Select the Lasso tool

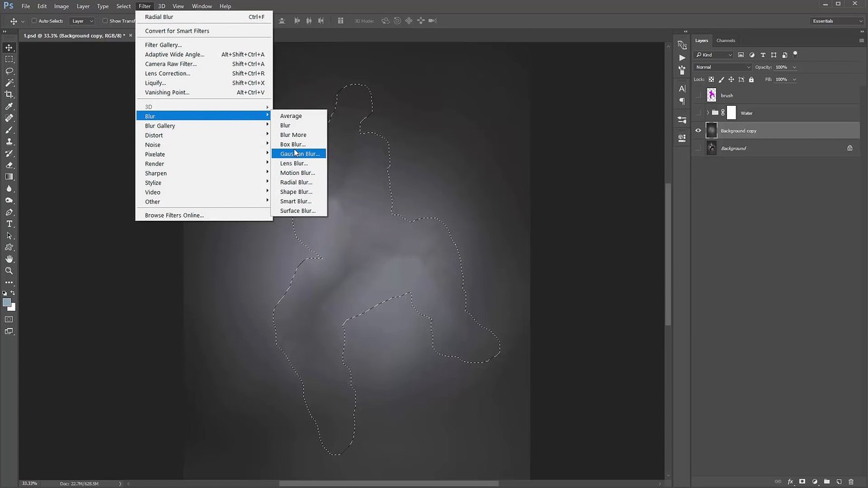[9, 71]
